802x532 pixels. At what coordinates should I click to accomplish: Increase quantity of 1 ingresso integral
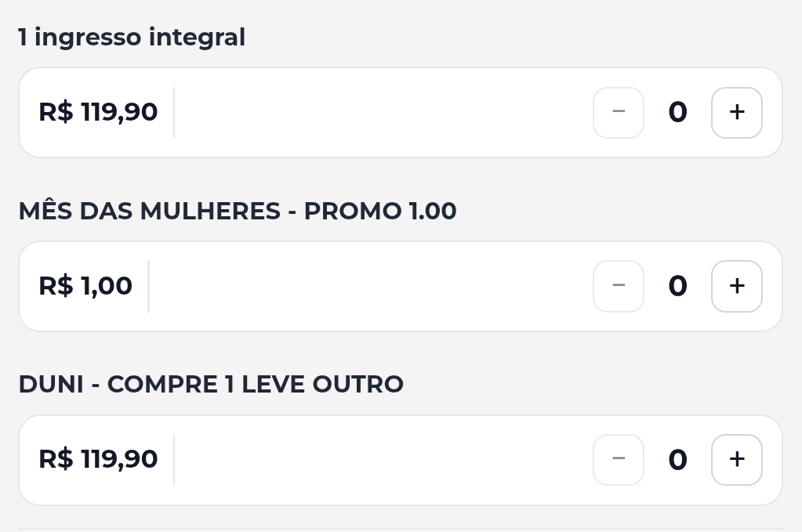coord(736,113)
